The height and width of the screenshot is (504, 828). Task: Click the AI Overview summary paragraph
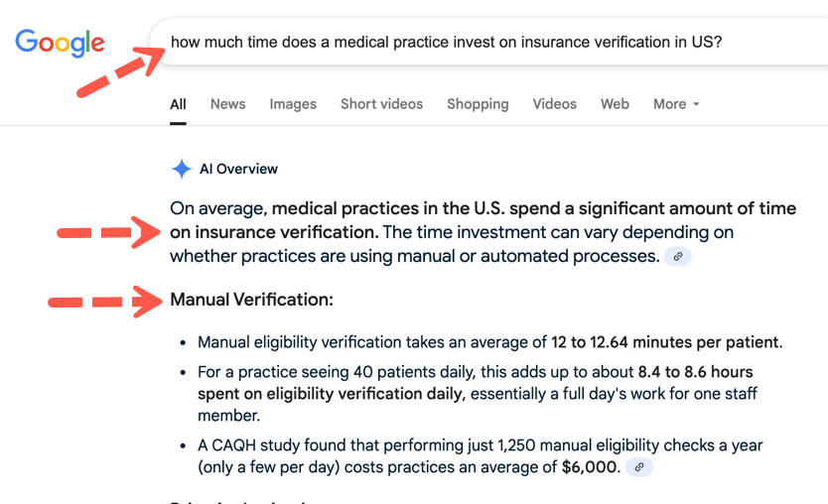pos(483,232)
